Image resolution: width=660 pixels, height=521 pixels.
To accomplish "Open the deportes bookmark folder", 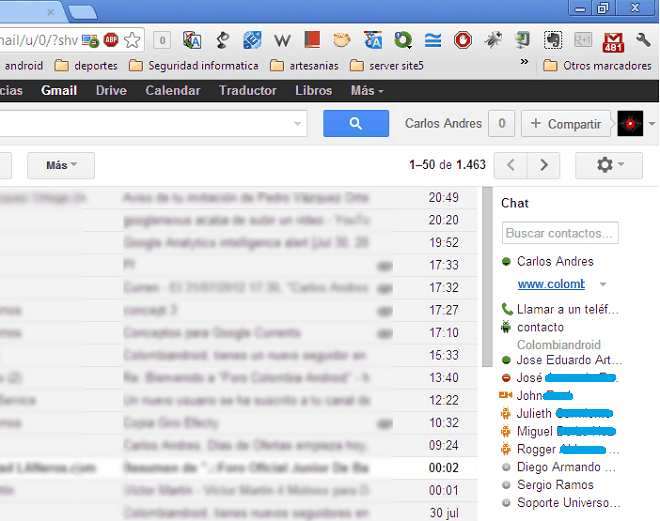I will point(86,66).
